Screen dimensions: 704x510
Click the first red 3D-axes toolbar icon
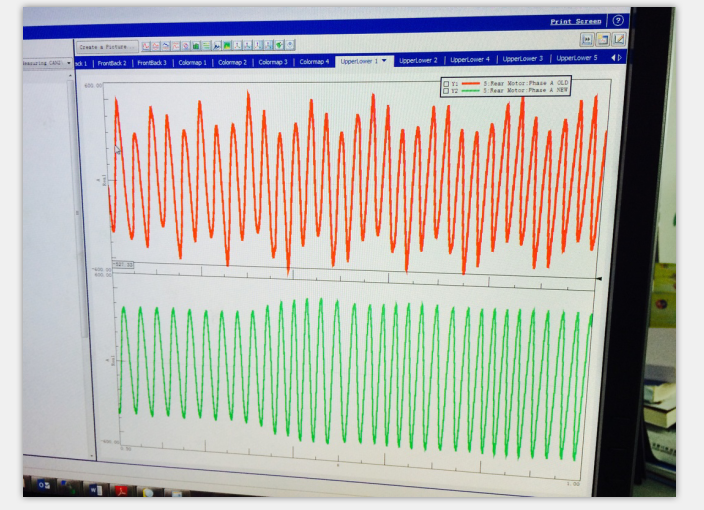[237, 45]
